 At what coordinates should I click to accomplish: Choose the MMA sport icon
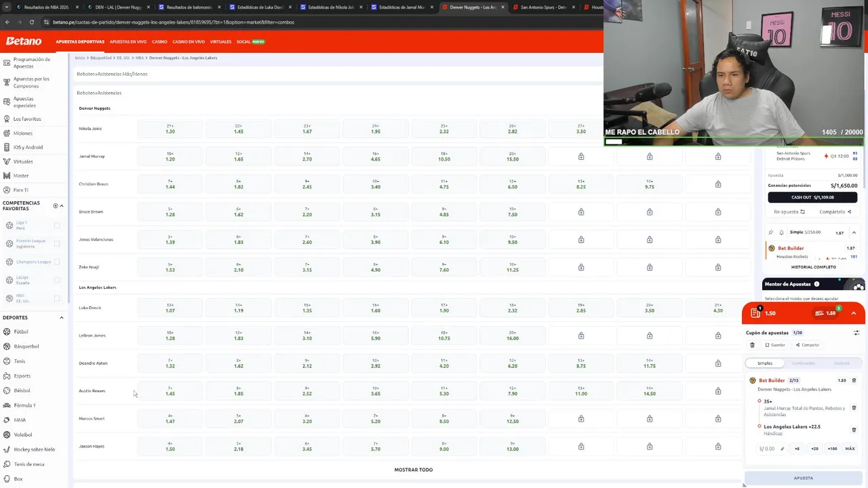point(7,420)
